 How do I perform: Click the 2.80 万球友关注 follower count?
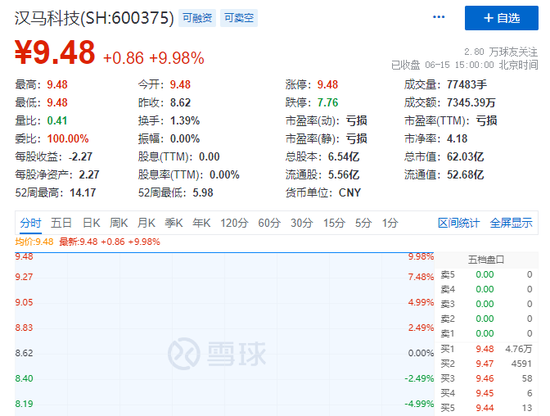pos(501,52)
